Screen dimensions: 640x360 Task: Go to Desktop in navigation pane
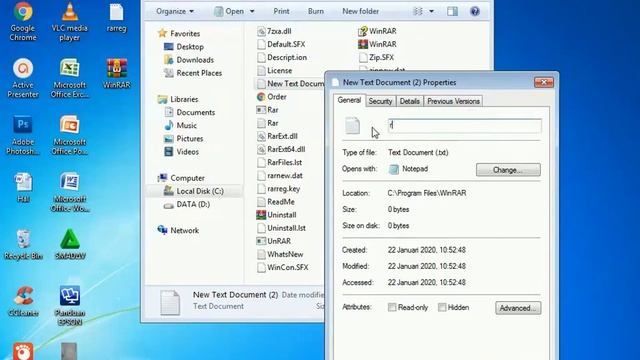pos(184,47)
